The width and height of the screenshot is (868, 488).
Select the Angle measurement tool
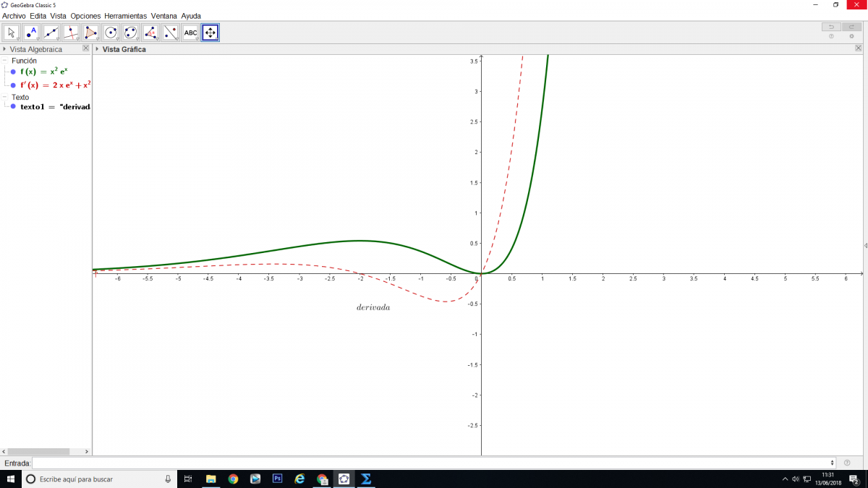click(x=150, y=33)
